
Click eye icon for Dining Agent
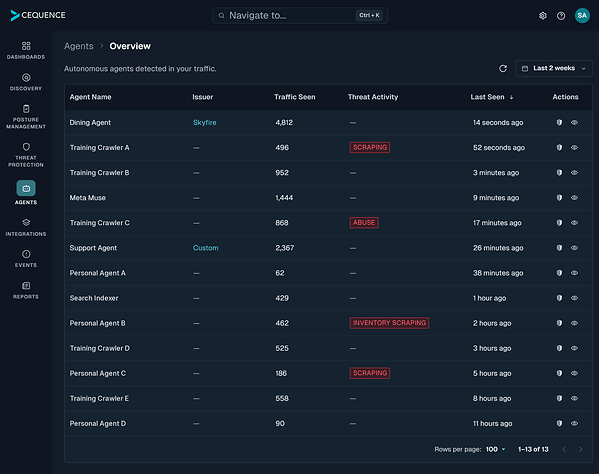[574, 122]
